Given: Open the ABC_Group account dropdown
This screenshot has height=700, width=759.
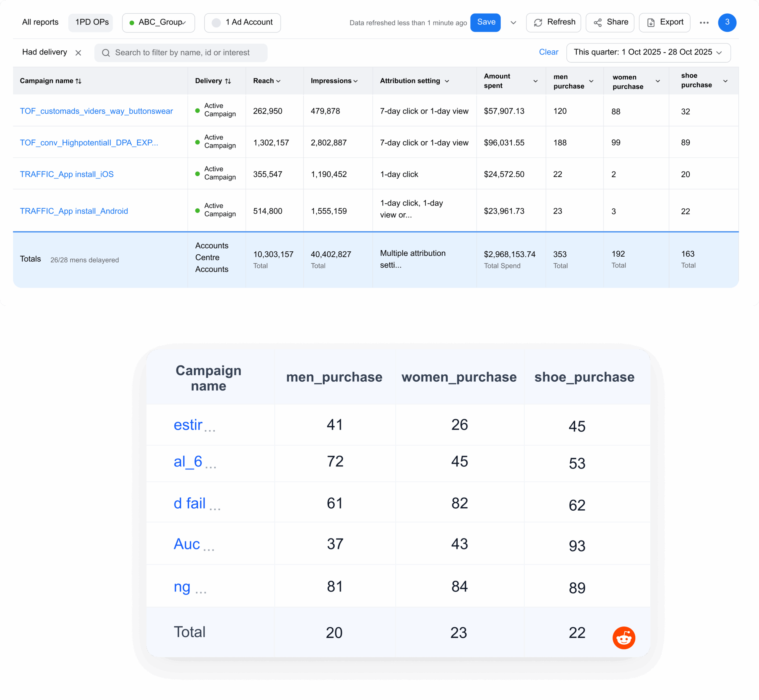Looking at the screenshot, I should pyautogui.click(x=158, y=23).
